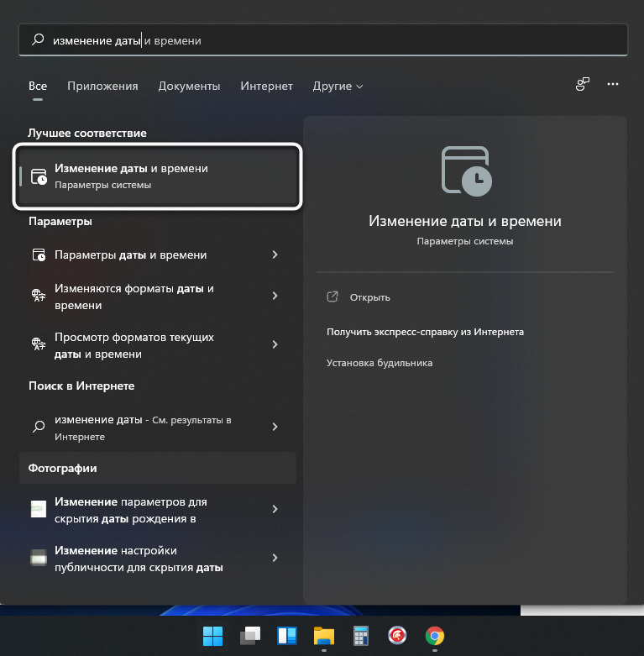This screenshot has height=656, width=644.
Task: Open File Explorer from the taskbar
Action: [324, 636]
